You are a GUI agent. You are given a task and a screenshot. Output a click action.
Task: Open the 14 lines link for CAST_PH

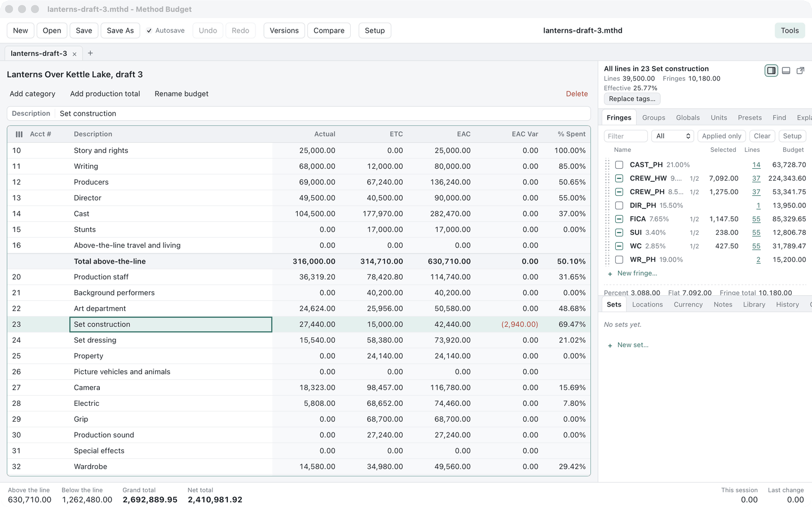756,165
